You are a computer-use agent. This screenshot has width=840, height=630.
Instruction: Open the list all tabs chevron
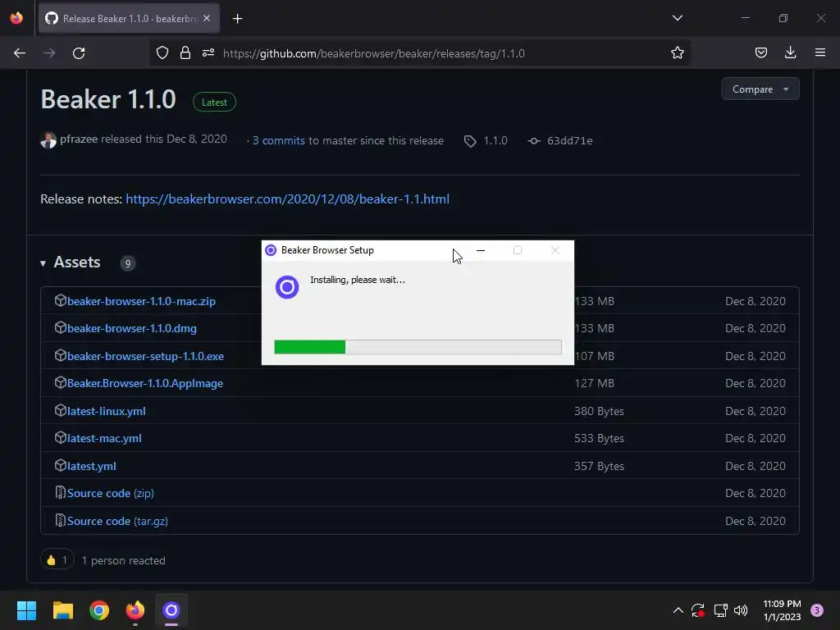pos(677,18)
